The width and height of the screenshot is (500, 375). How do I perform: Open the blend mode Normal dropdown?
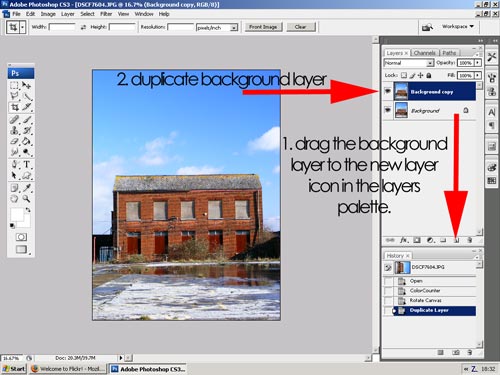coord(409,63)
